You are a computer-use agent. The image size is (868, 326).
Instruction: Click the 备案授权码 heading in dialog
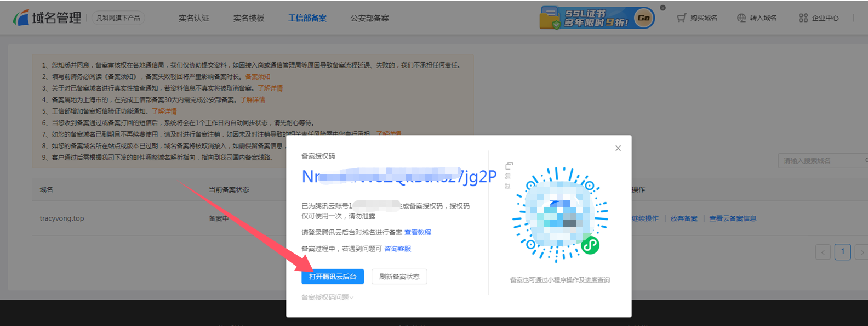(318, 156)
